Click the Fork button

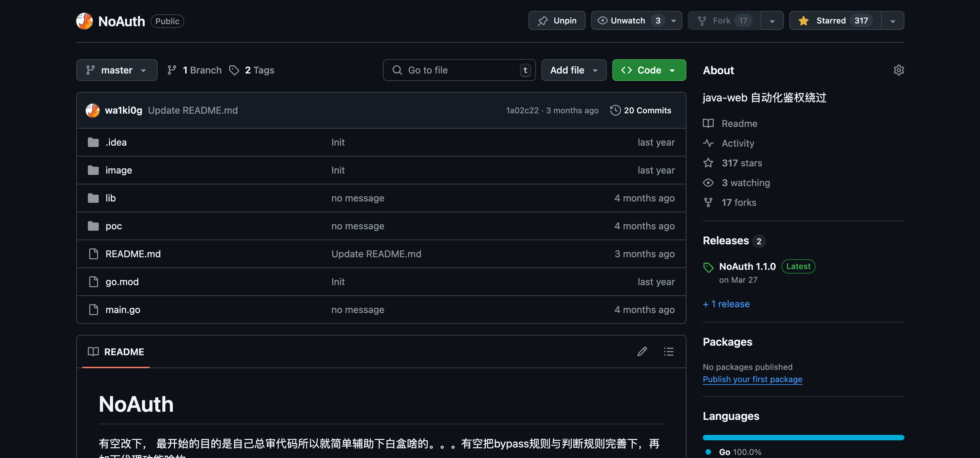coord(724,20)
